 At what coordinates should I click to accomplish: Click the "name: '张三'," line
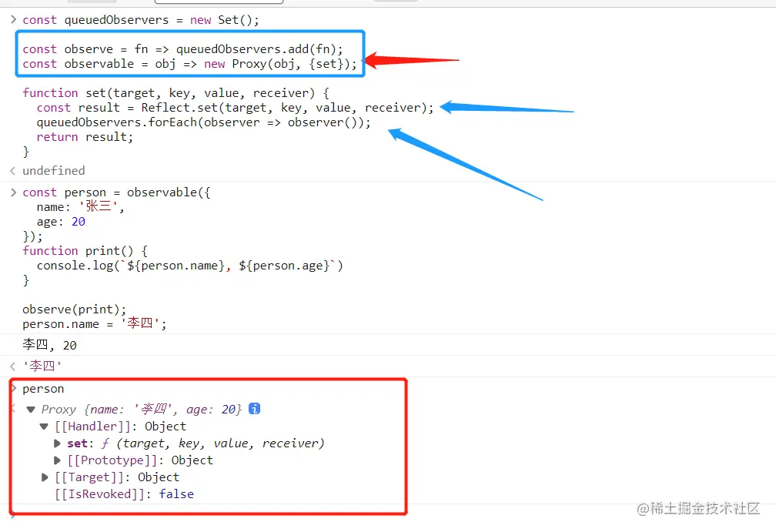click(80, 206)
